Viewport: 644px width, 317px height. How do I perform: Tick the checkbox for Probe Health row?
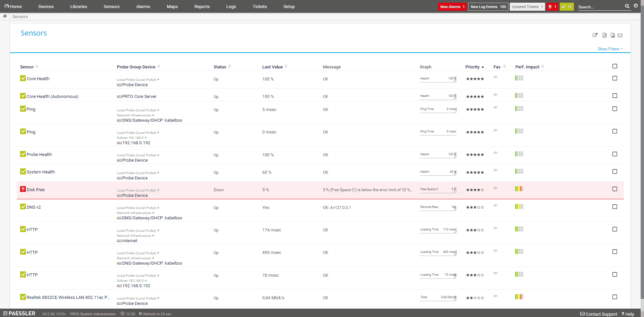tap(614, 154)
